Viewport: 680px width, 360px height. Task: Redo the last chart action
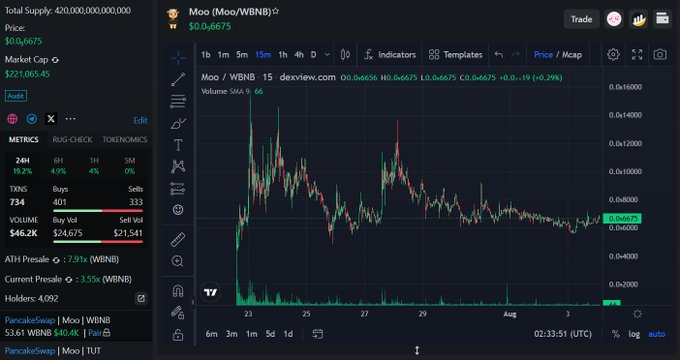tap(516, 55)
